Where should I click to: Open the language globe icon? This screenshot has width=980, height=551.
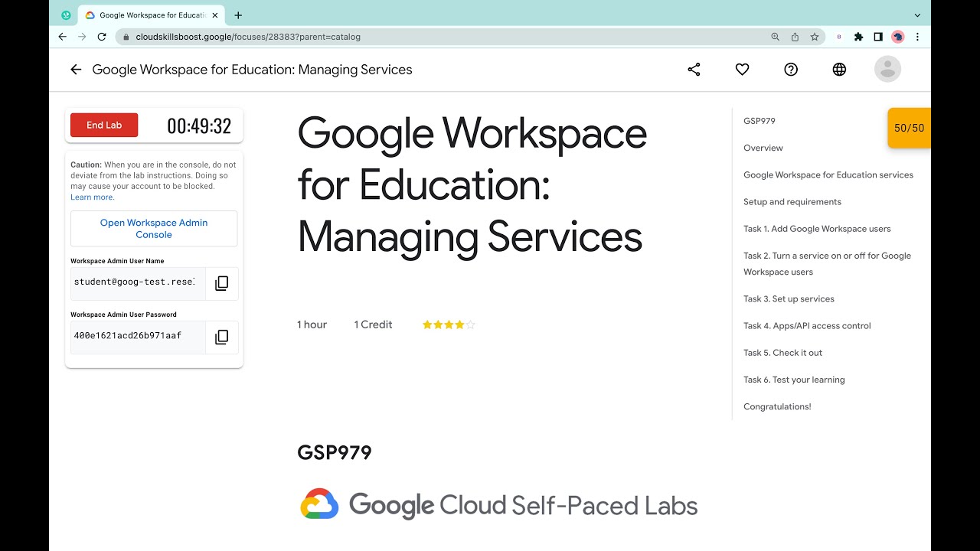(839, 70)
